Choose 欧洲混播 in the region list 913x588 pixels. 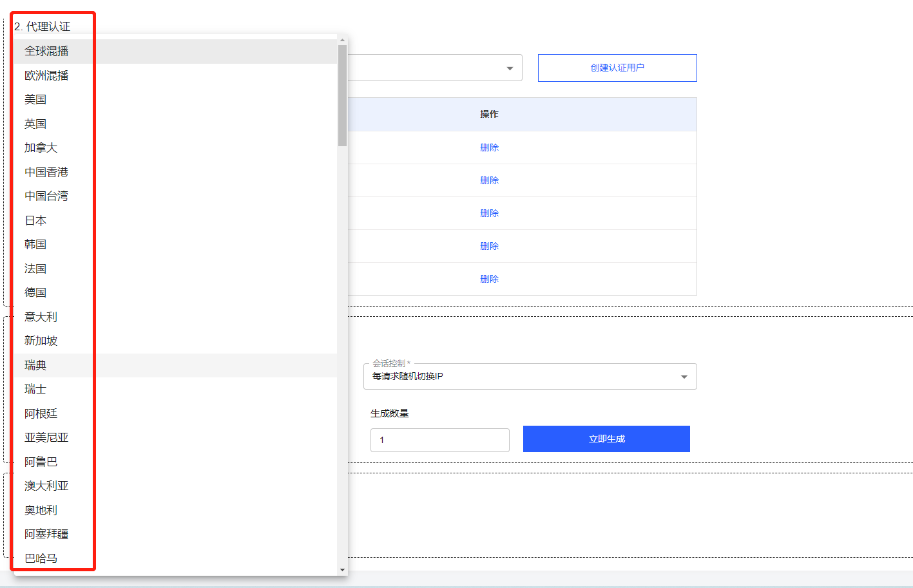coord(46,75)
